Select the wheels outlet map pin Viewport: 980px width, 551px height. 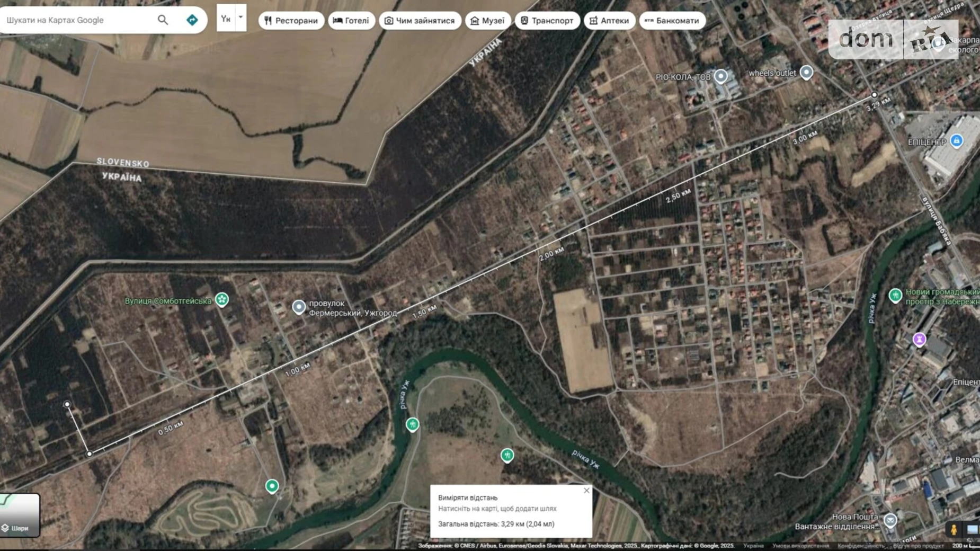tap(806, 72)
